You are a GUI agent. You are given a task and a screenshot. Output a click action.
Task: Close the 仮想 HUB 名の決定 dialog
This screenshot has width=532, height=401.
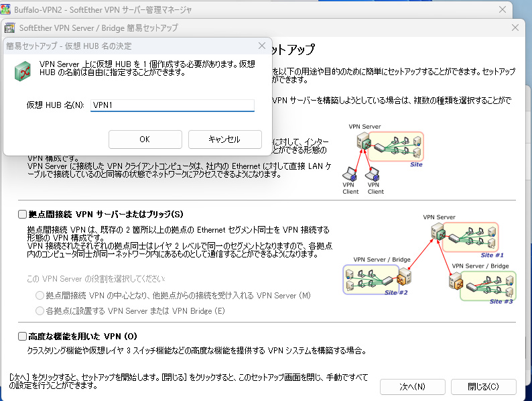(x=261, y=46)
